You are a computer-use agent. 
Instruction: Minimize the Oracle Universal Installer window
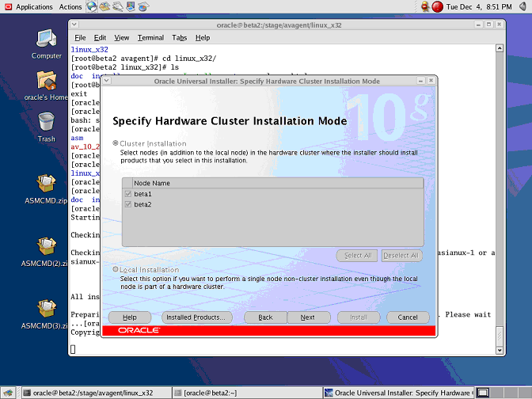point(420,81)
